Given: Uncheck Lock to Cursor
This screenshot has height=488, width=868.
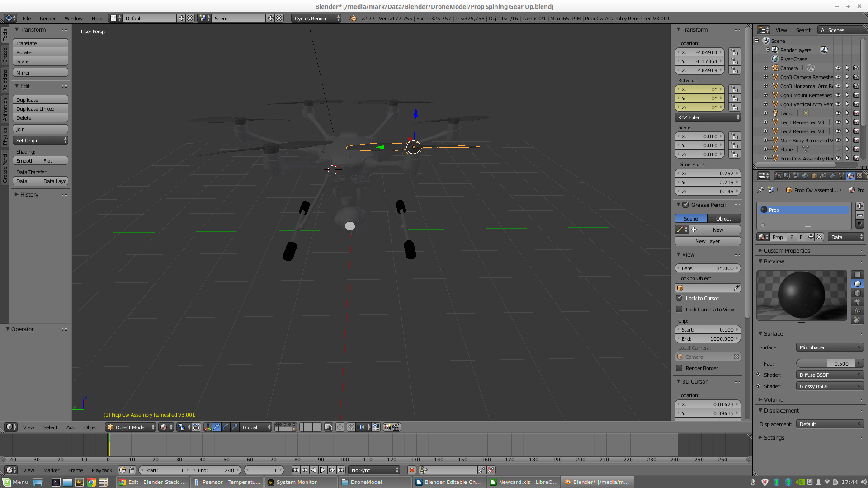Looking at the screenshot, I should pyautogui.click(x=679, y=298).
